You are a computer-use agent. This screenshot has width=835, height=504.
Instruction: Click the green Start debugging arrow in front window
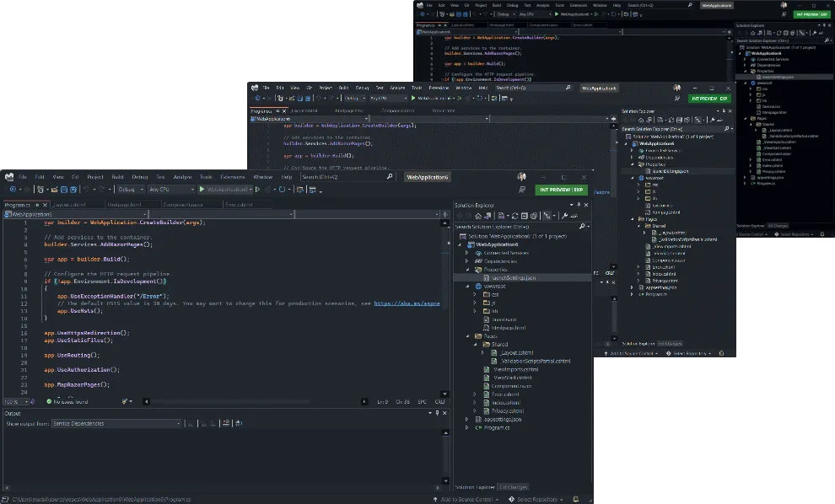coord(202,190)
